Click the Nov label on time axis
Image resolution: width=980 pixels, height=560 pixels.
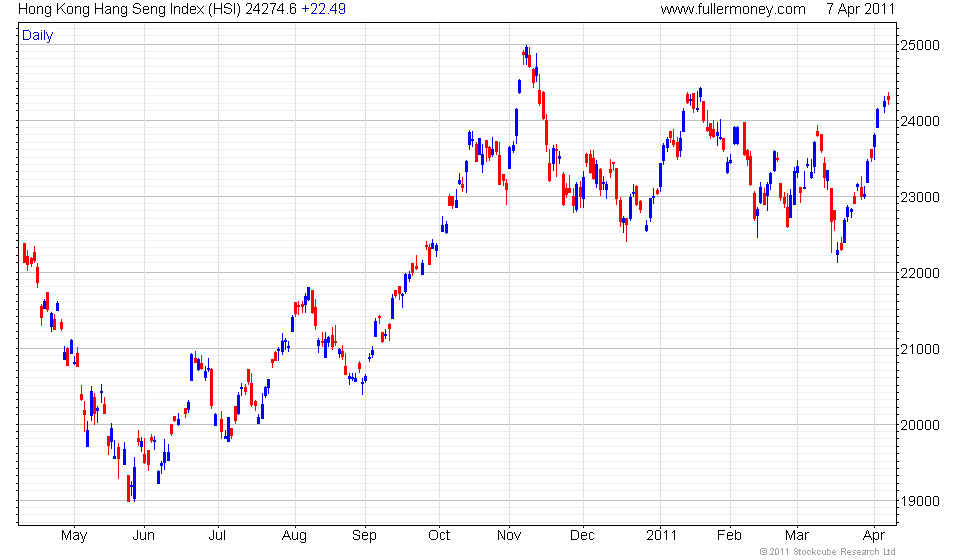509,536
